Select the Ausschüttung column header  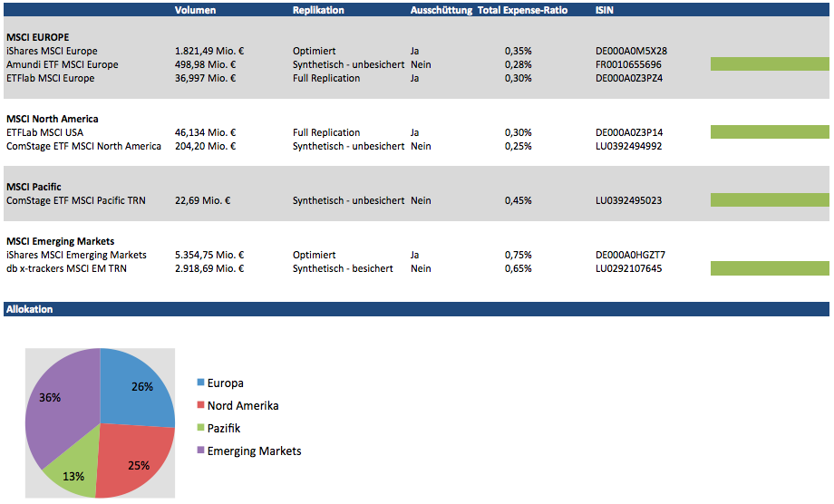[441, 10]
